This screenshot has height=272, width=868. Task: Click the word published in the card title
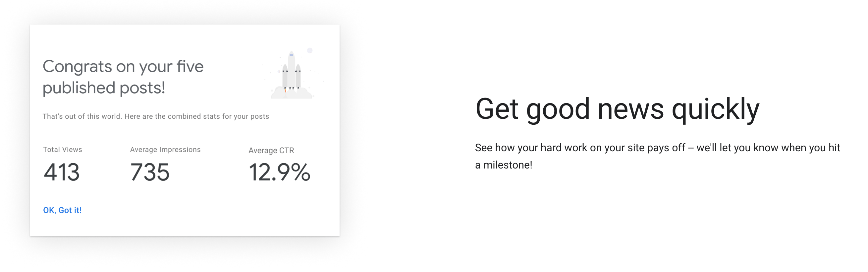[x=79, y=88]
